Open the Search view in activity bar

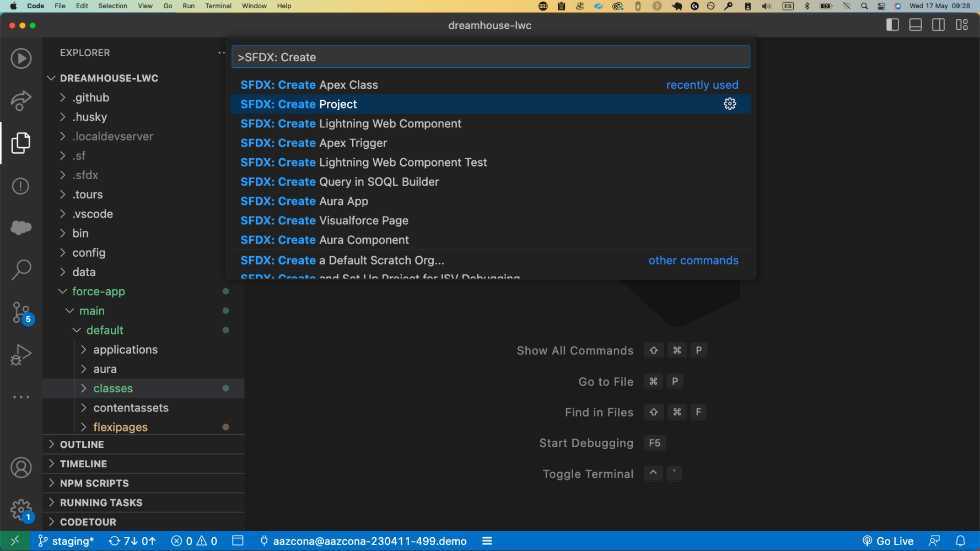click(x=21, y=269)
